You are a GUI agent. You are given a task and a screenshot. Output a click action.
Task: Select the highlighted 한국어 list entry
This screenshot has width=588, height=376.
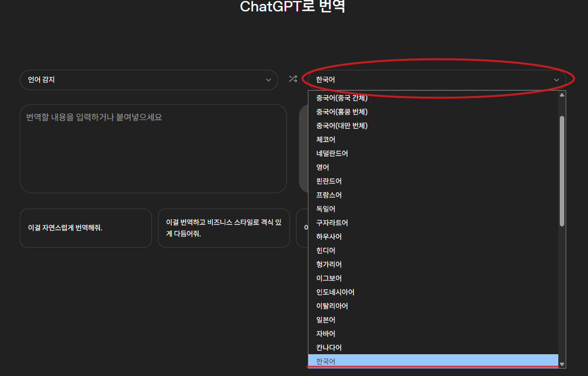[x=433, y=361]
